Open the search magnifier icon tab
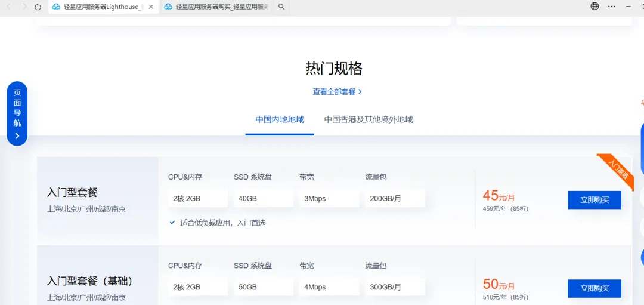This screenshot has width=644, height=305. [x=281, y=7]
